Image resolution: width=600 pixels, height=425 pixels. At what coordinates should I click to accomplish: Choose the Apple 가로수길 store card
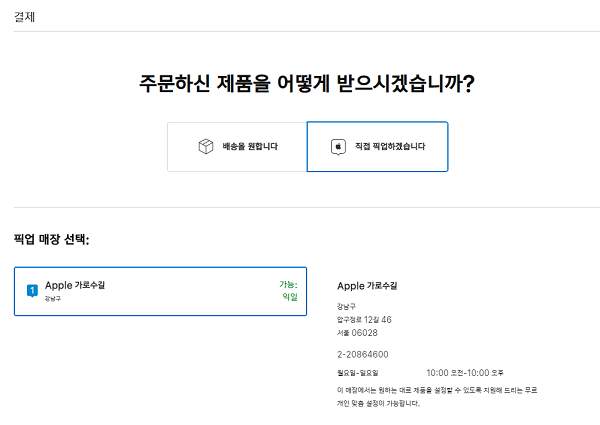click(160, 291)
